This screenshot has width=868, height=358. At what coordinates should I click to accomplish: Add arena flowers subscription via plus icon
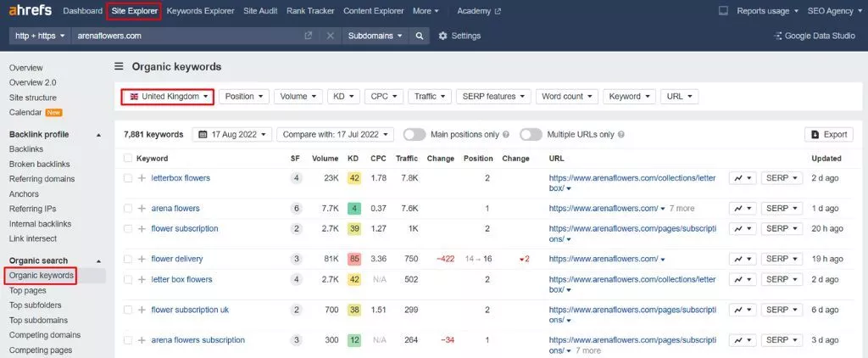[x=142, y=339]
